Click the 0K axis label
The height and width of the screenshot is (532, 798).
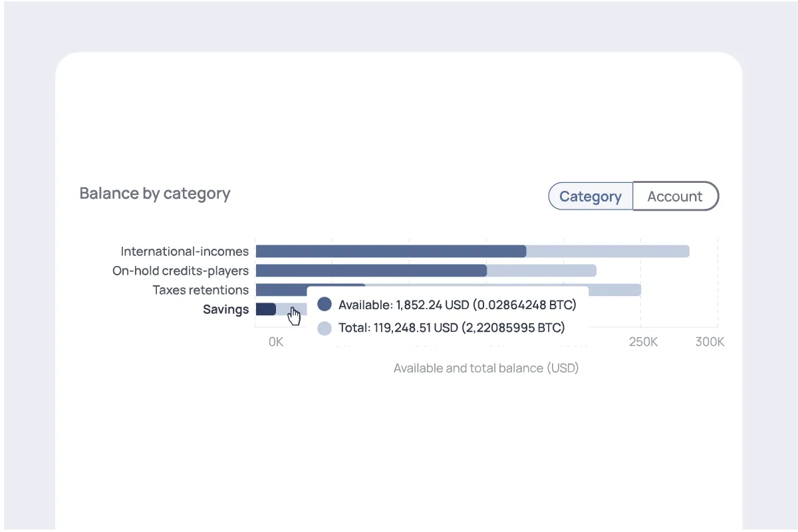tap(276, 342)
